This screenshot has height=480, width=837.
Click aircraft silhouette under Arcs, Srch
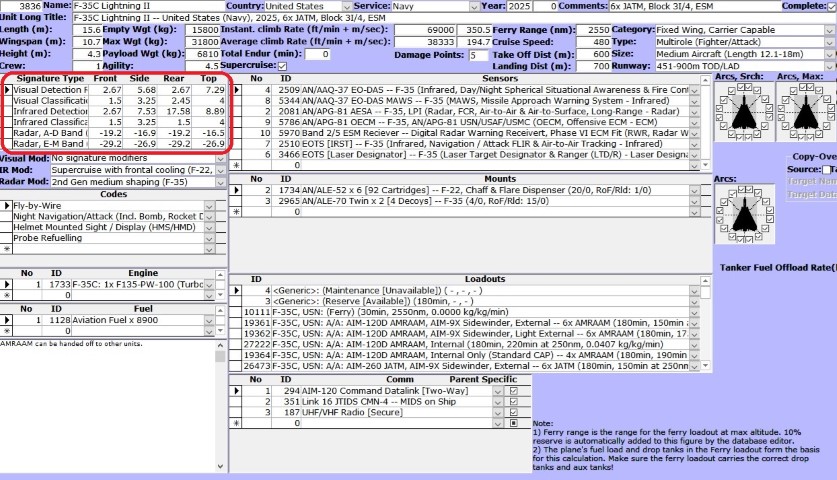coord(744,112)
